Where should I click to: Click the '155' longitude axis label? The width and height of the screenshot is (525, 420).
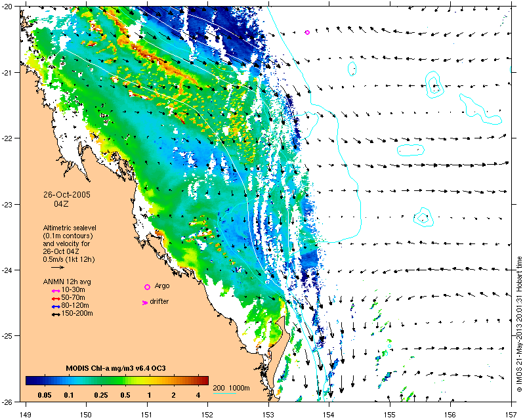pyautogui.click(x=390, y=415)
